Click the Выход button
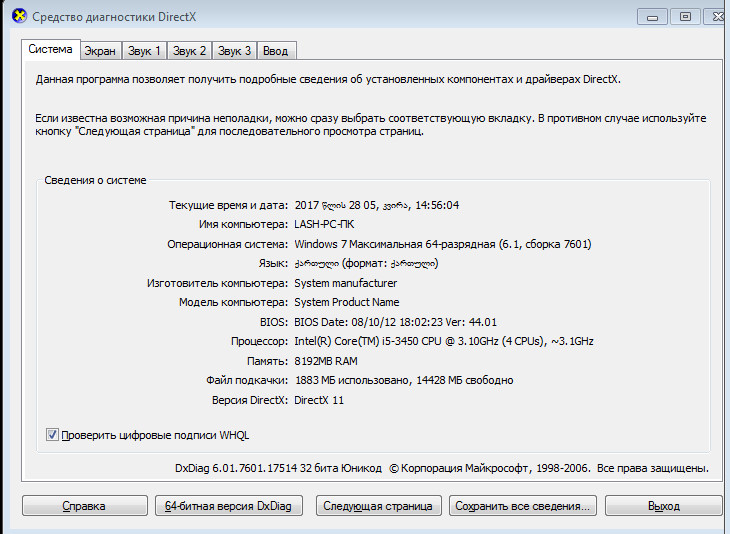This screenshot has width=730, height=534. 664,506
